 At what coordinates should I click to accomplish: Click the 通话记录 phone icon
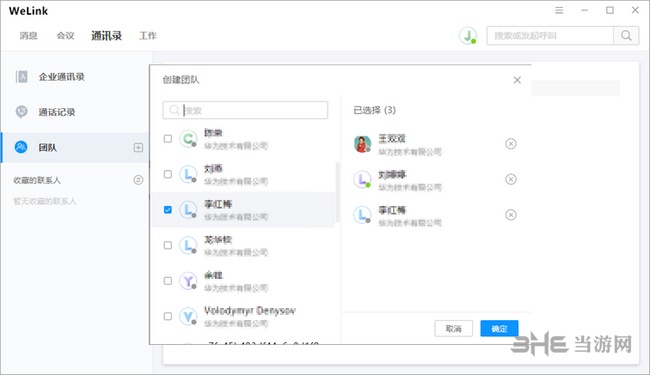(x=21, y=112)
